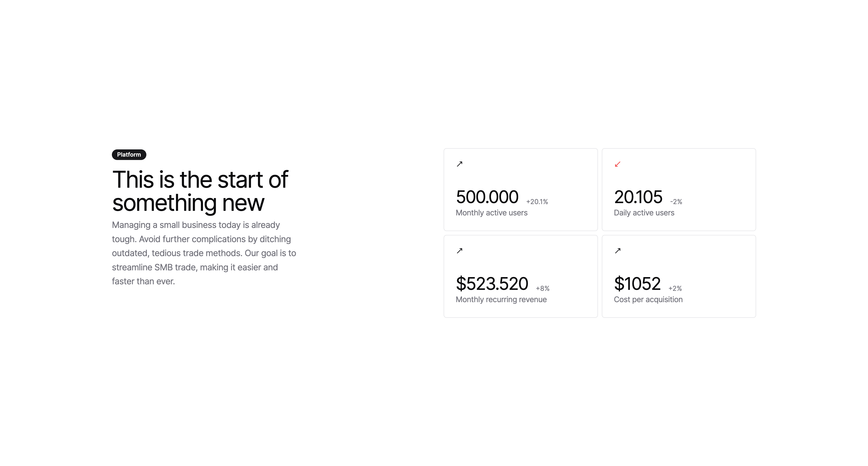
Task: Click the red downward arrow on Daily active users card
Action: (618, 164)
